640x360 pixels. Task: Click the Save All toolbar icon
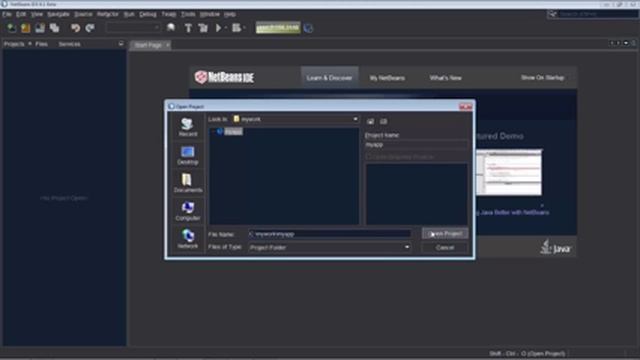click(x=54, y=28)
